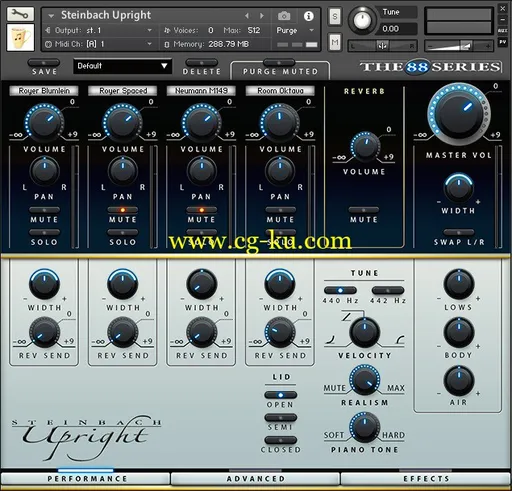This screenshot has width=512, height=491.
Task: Click the Max voices 512 value
Action: click(254, 30)
